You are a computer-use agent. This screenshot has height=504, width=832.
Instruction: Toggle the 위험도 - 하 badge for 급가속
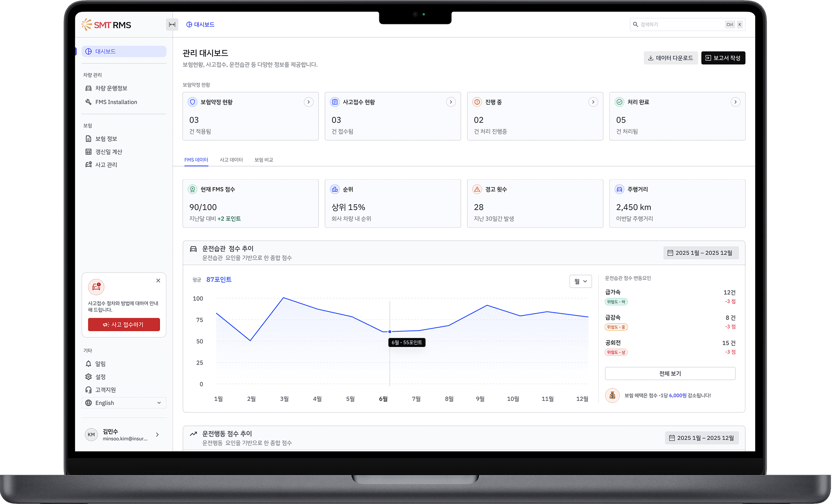[616, 302]
